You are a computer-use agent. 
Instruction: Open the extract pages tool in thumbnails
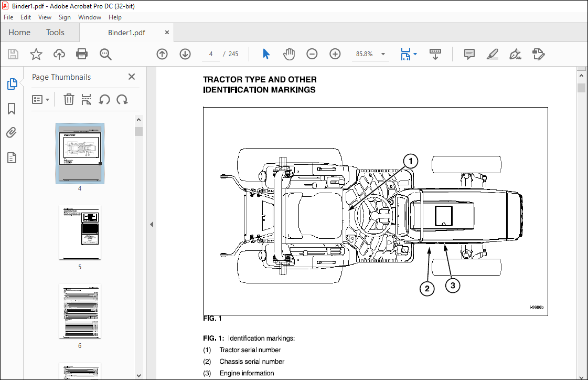tap(86, 99)
